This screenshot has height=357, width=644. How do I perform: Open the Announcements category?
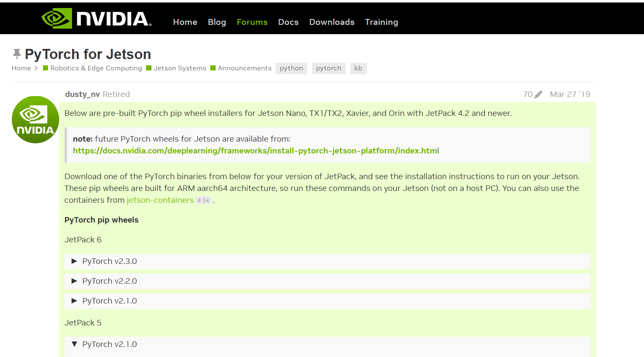click(x=245, y=68)
